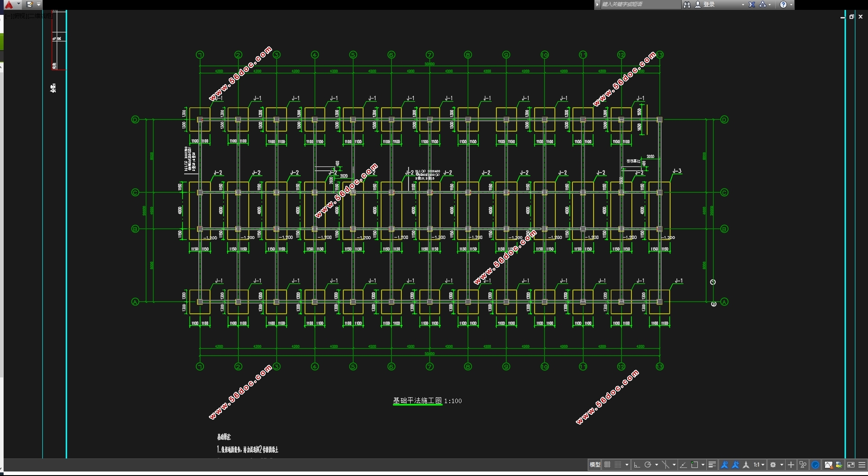
Task: Click the 俯视 top view control label
Action: pos(20,16)
